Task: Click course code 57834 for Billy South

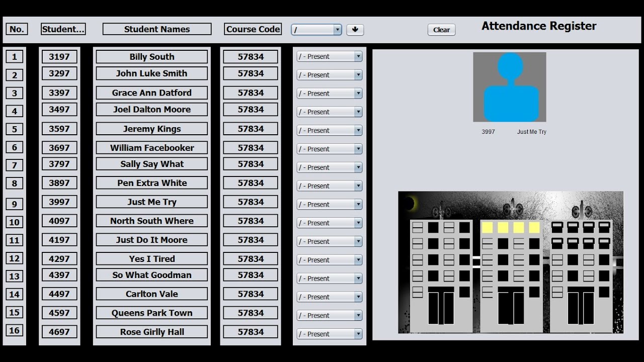Action: coord(251,57)
